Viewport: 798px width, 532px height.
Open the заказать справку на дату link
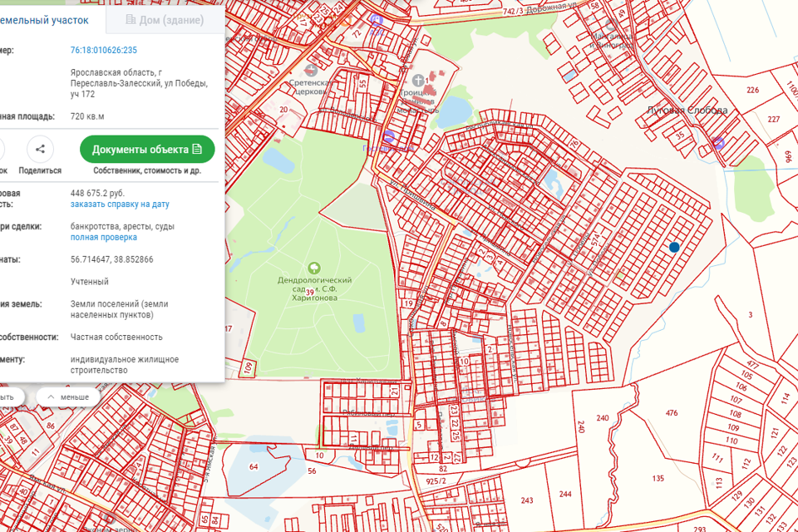tap(120, 204)
